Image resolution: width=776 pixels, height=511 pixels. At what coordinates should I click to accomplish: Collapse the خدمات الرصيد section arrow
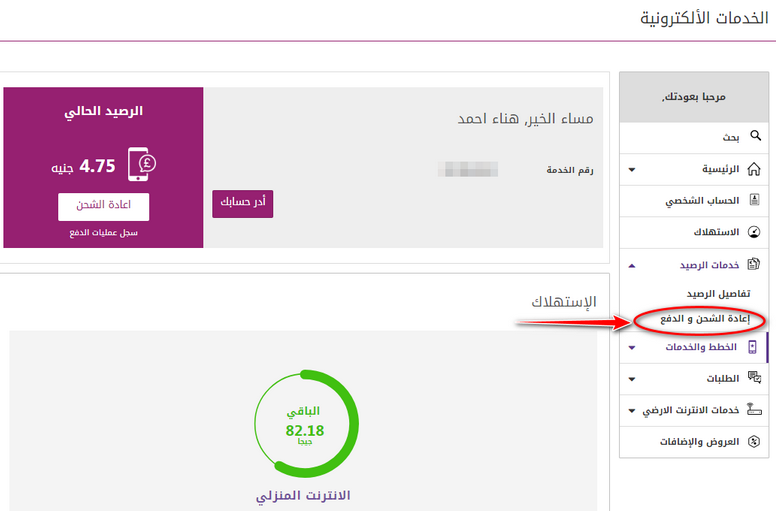(632, 266)
